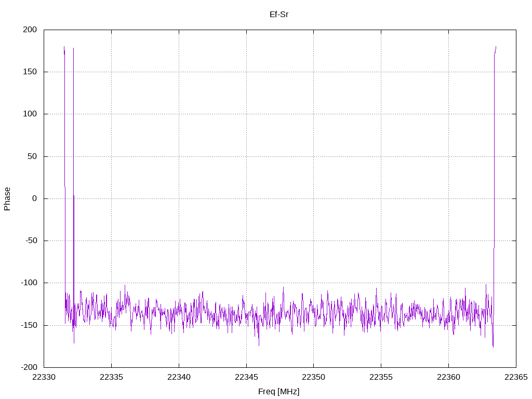The image size is (532, 399).
Task: Click y-axis tick label -50
Action: tap(31, 241)
